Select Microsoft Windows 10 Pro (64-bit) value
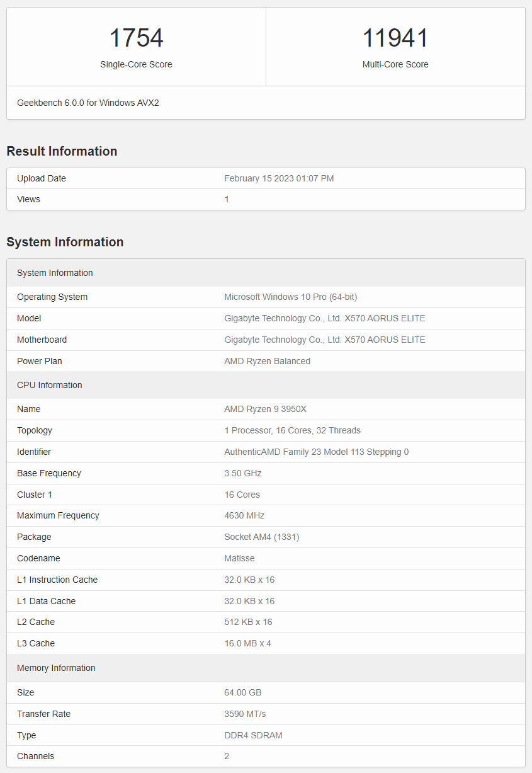This screenshot has height=773, width=532. pos(291,297)
